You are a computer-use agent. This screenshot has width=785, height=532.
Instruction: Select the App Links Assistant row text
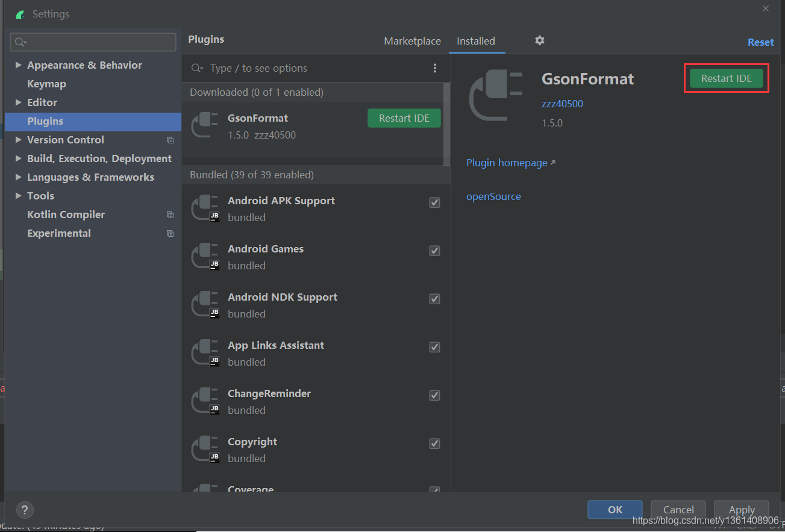click(276, 345)
